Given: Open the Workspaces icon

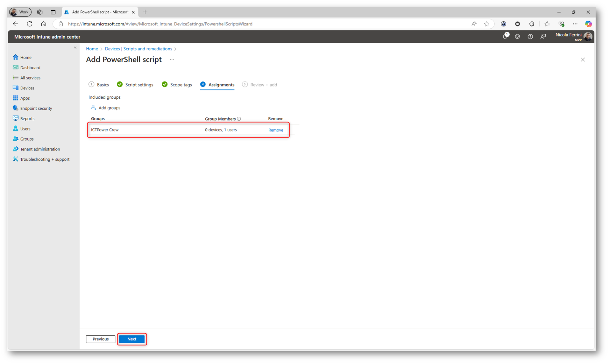Looking at the screenshot, I should 40,12.
